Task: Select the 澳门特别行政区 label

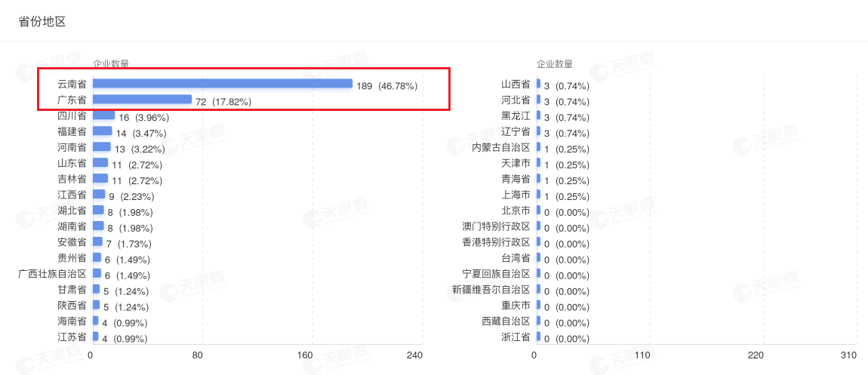Action: (x=496, y=226)
